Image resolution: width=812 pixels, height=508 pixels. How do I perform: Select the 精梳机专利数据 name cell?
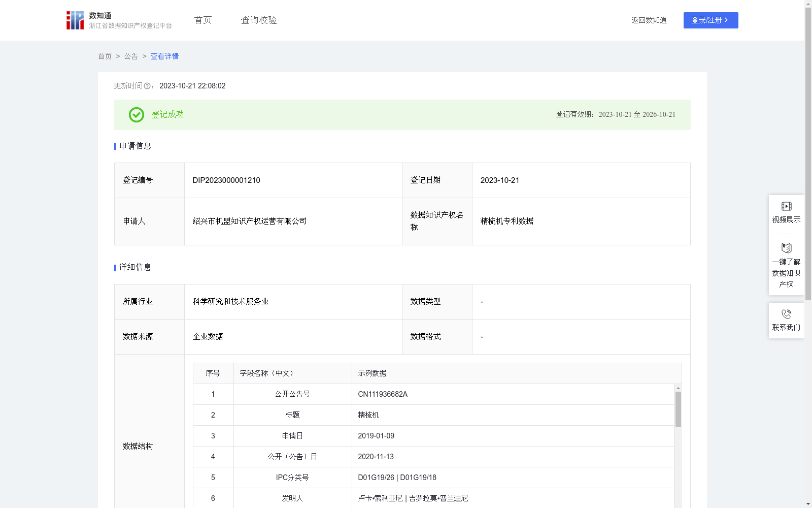[581, 221]
